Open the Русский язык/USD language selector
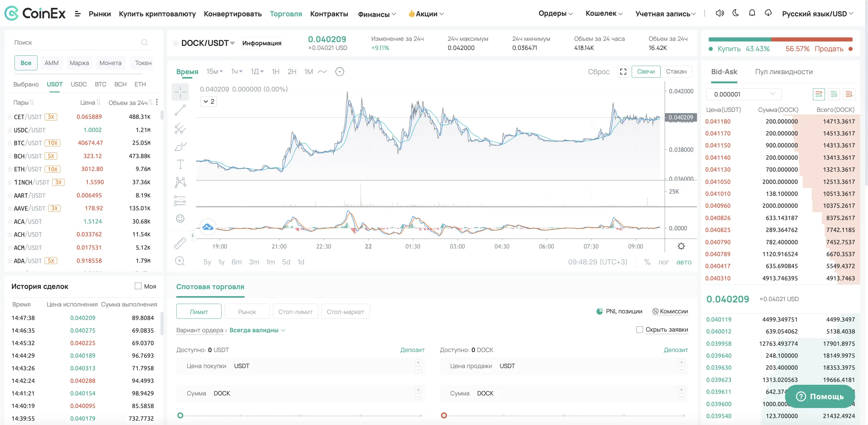This screenshot has width=868, height=425. click(817, 14)
